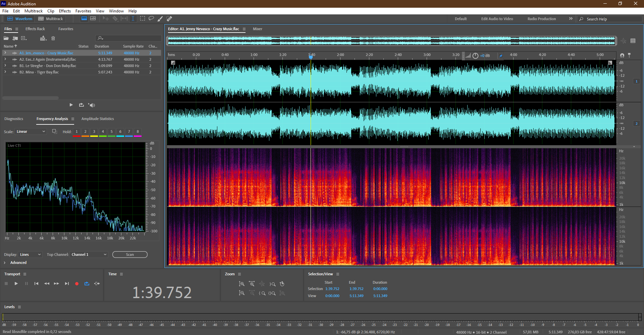Click the copy icon beside Scale dropdown
Viewport: 644px width, 335px height.
54,131
